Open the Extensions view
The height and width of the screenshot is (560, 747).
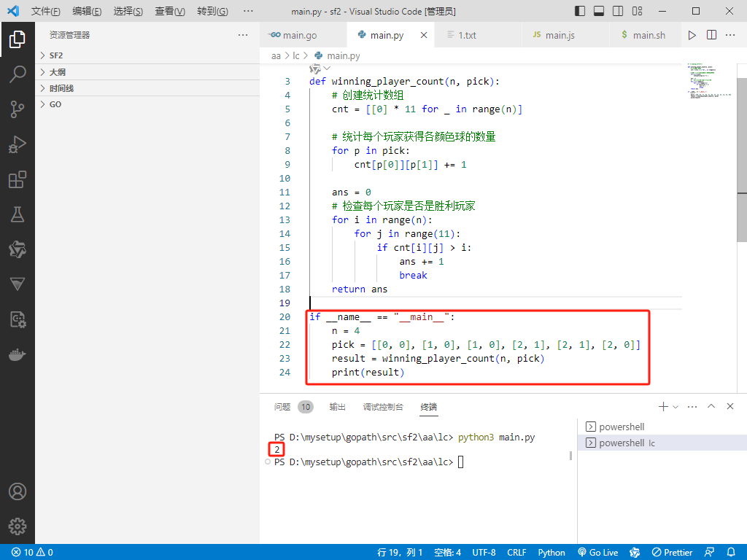18,179
